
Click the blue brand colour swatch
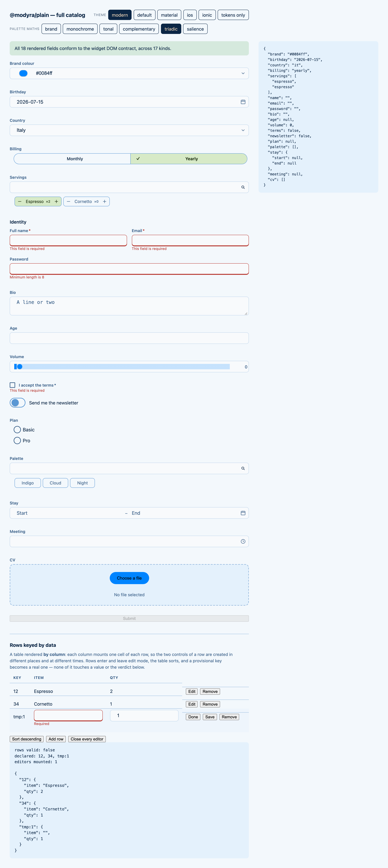pyautogui.click(x=23, y=73)
